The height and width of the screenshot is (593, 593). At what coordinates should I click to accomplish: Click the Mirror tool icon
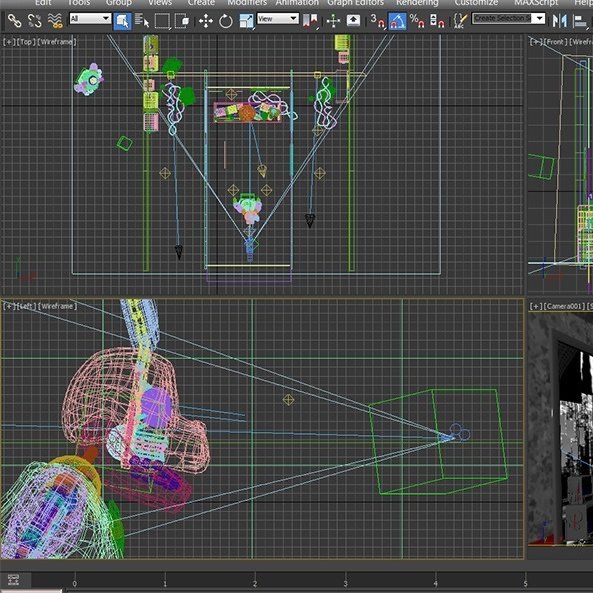pyautogui.click(x=560, y=21)
